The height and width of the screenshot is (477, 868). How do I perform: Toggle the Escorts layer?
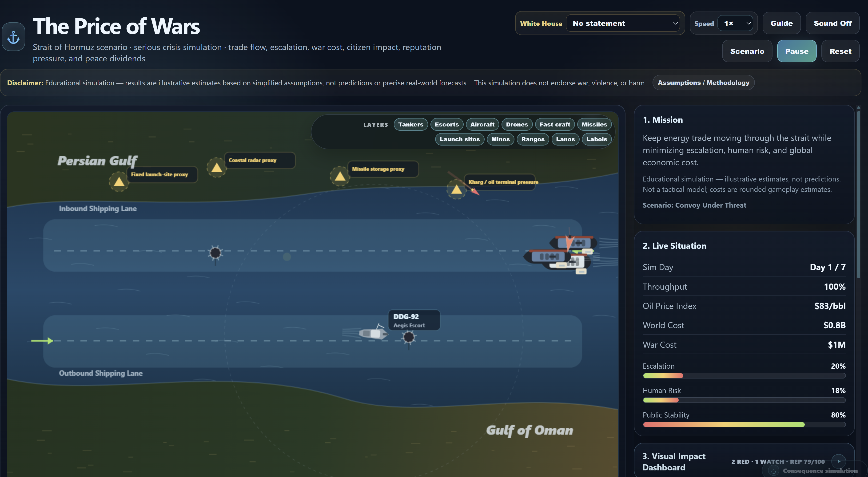pos(446,124)
